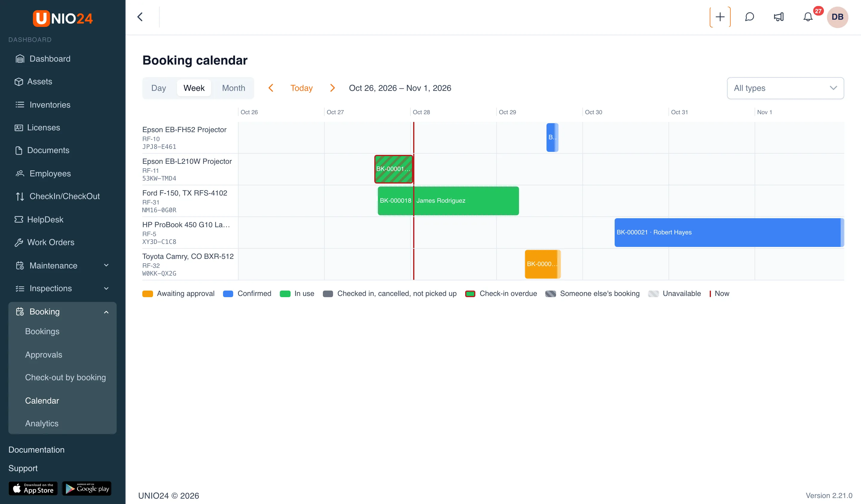The image size is (861, 504).
Task: Open the Documentation link
Action: pyautogui.click(x=36, y=450)
